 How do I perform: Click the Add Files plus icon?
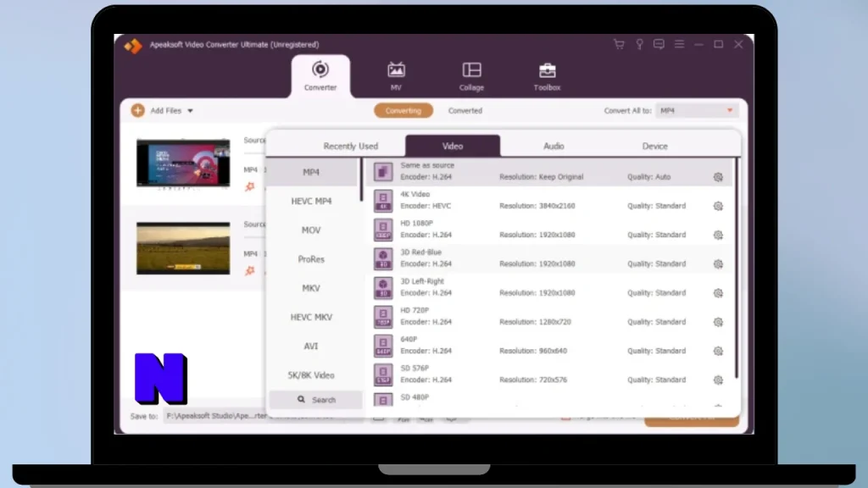[x=138, y=111]
